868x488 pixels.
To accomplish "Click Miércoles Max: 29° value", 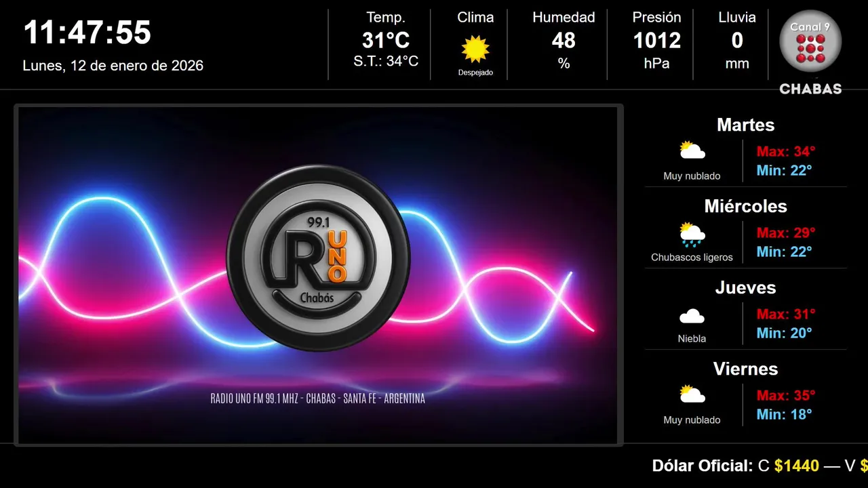I will (786, 232).
